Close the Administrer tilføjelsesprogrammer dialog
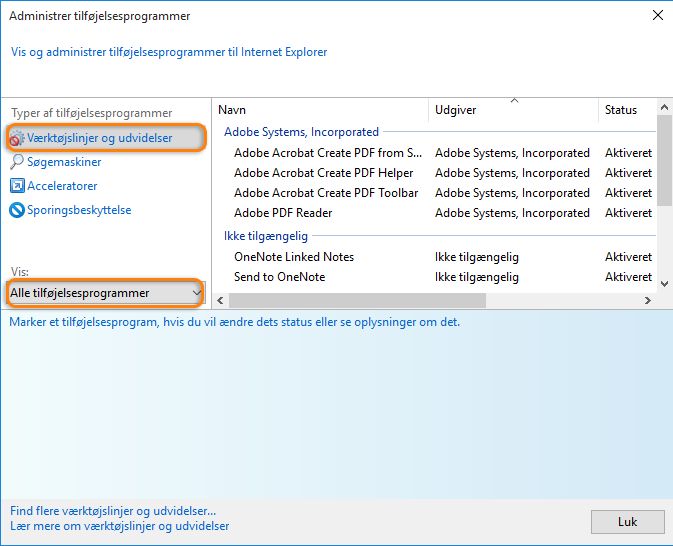This screenshot has width=673, height=546. [657, 16]
